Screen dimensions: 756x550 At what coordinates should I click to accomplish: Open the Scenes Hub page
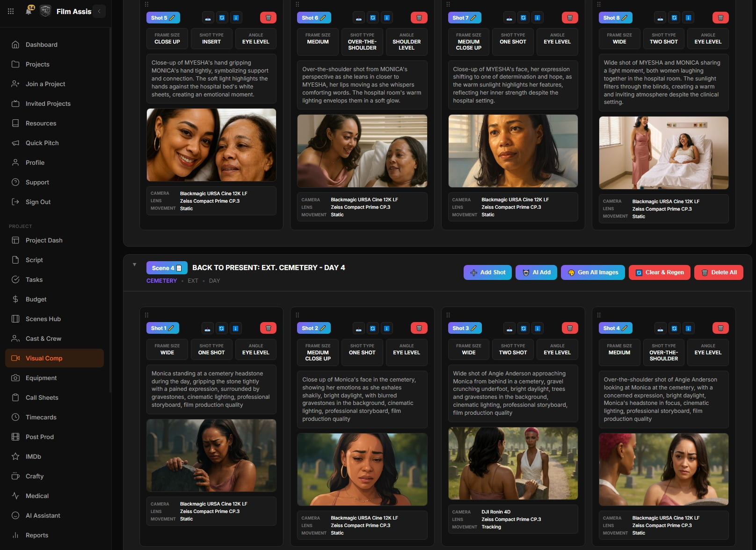[x=55, y=319]
